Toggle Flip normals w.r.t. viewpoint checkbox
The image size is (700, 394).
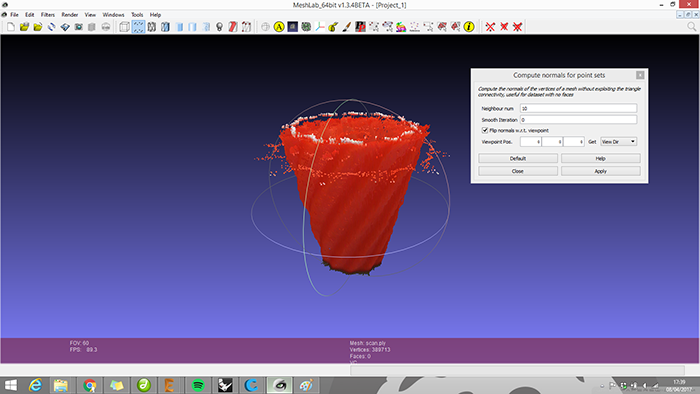pos(485,130)
